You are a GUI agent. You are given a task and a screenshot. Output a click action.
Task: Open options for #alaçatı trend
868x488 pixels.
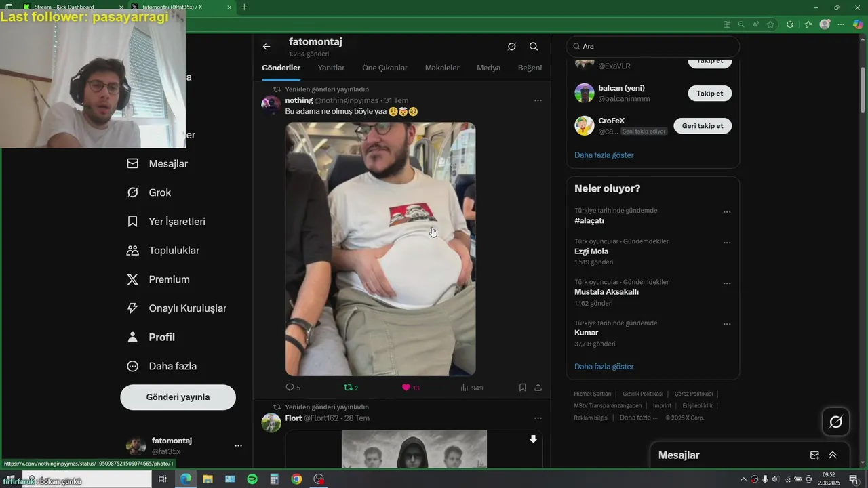(727, 212)
